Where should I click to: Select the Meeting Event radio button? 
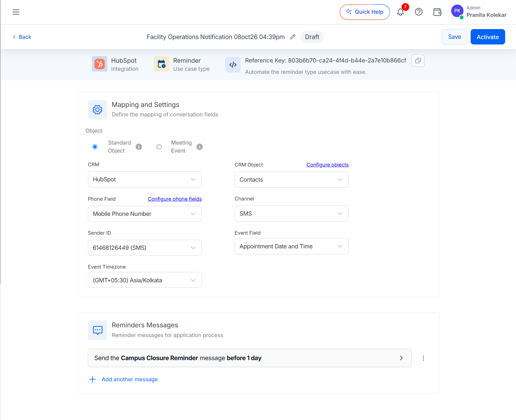click(159, 147)
